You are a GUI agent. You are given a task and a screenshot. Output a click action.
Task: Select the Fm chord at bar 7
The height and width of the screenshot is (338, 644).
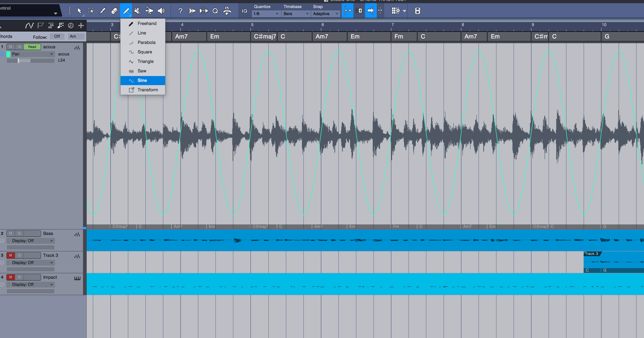click(x=404, y=36)
